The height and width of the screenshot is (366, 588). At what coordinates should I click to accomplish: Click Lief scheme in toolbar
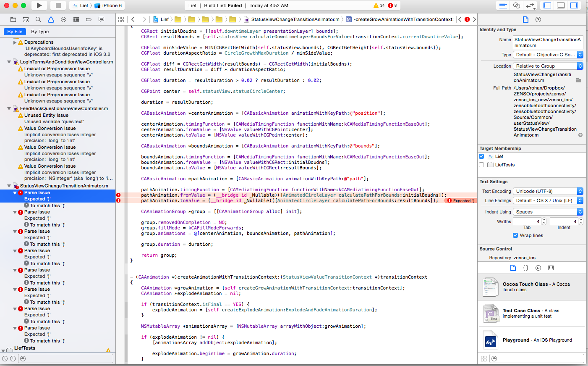(x=81, y=5)
